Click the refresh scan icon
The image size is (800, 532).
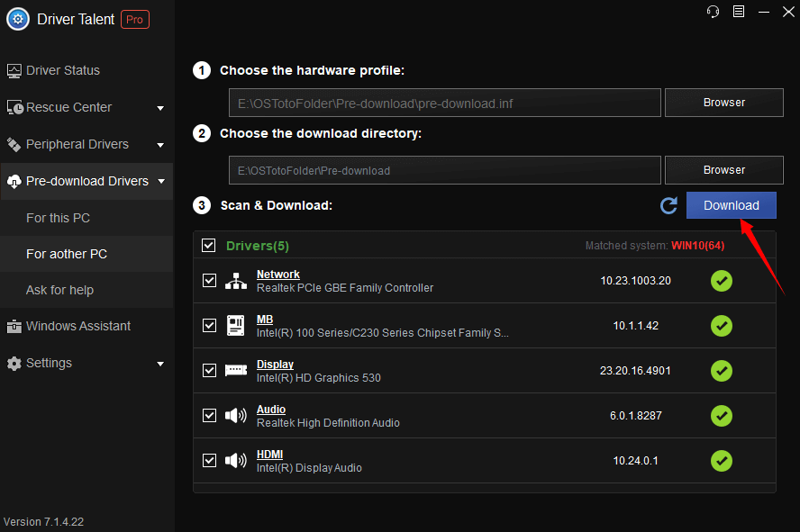pos(668,205)
